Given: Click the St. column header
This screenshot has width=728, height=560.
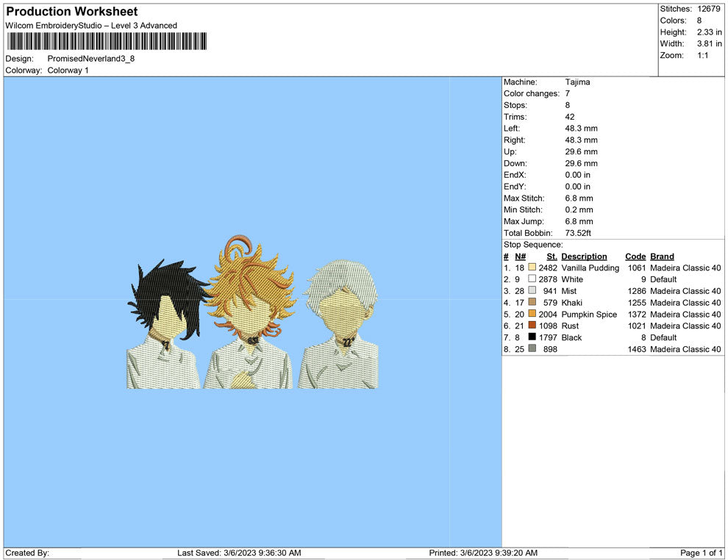Looking at the screenshot, I should pos(552,256).
